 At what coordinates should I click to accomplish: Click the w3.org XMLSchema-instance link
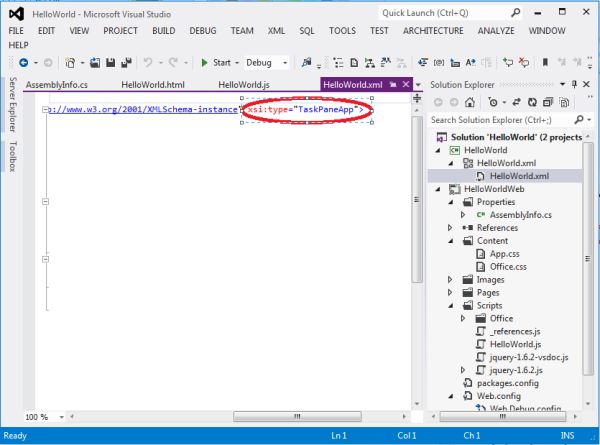(x=143, y=109)
